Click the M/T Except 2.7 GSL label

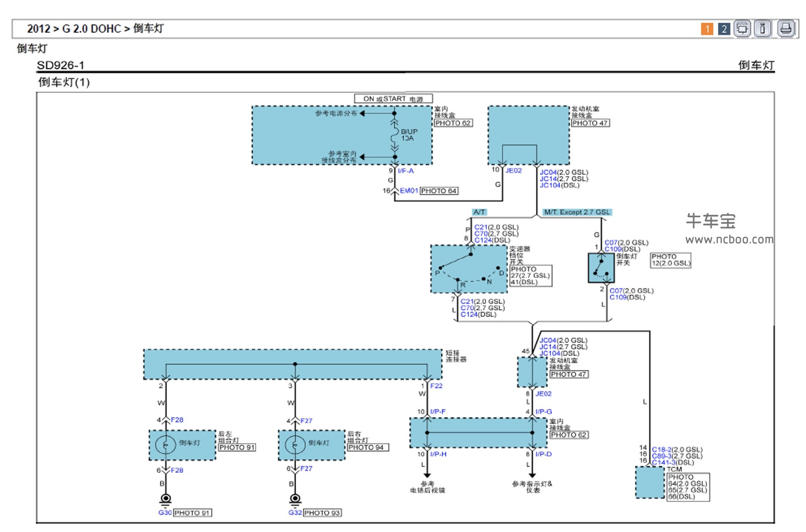point(577,212)
